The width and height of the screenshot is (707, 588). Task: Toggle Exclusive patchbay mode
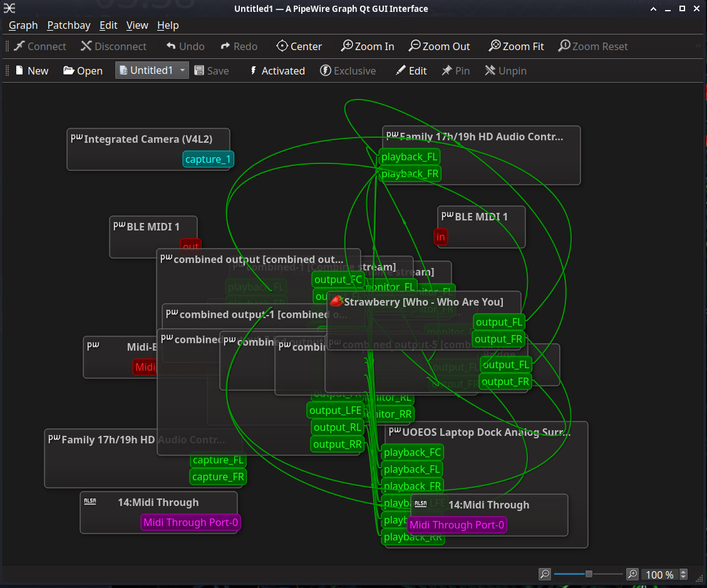pyautogui.click(x=348, y=71)
